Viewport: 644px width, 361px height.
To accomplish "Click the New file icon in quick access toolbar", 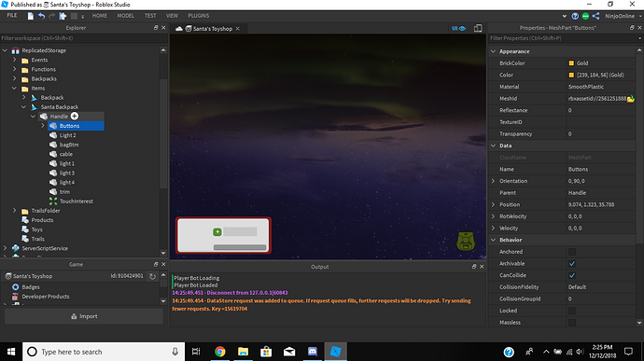I will click(31, 16).
